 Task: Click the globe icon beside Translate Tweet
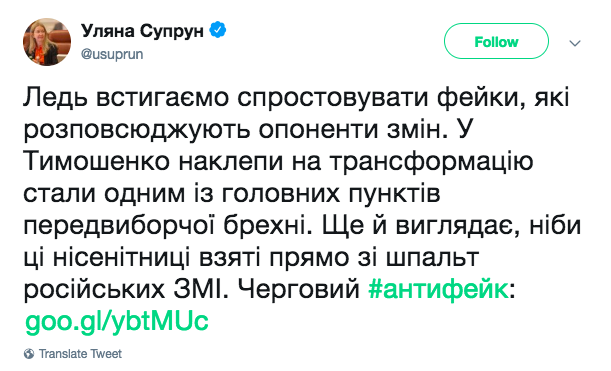click(29, 354)
